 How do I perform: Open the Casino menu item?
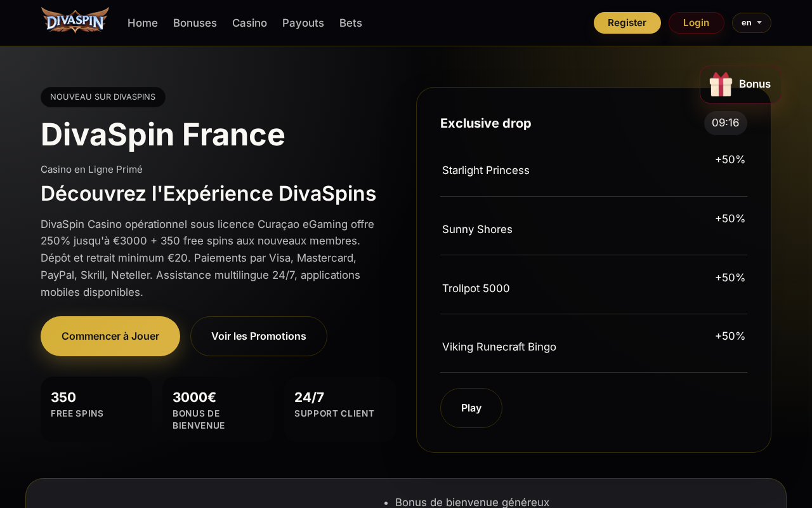(x=249, y=23)
